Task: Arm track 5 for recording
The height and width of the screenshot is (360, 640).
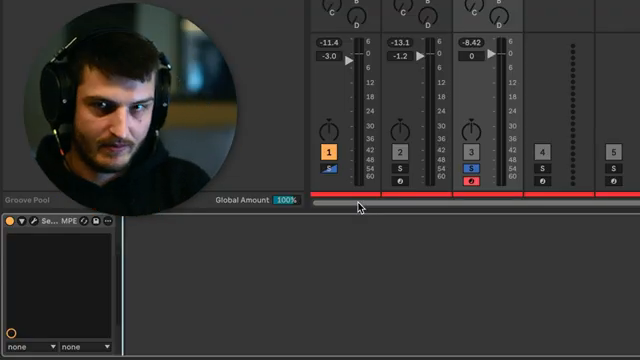Action: point(613,181)
